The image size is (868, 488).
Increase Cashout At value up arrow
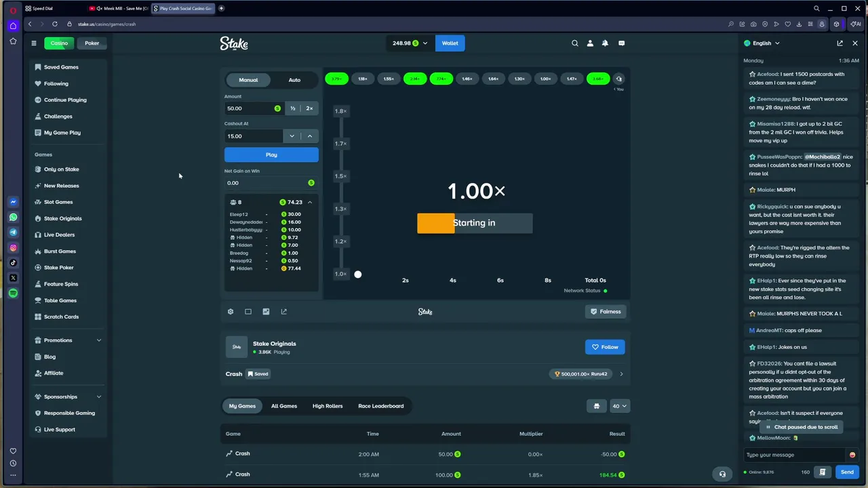point(310,136)
